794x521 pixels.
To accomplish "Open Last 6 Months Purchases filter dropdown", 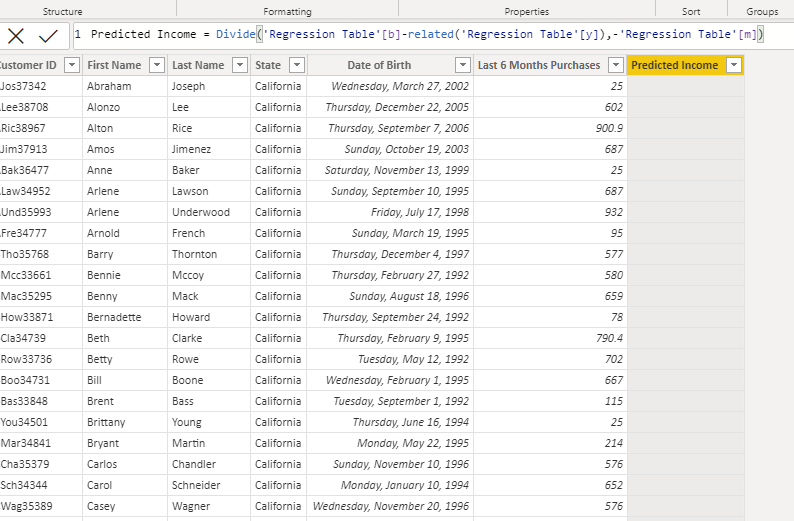I will pos(616,65).
